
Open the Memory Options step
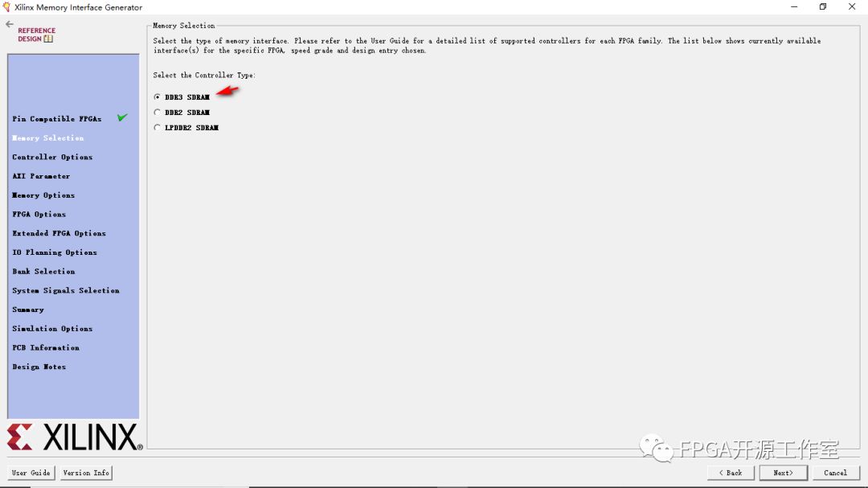pos(43,195)
